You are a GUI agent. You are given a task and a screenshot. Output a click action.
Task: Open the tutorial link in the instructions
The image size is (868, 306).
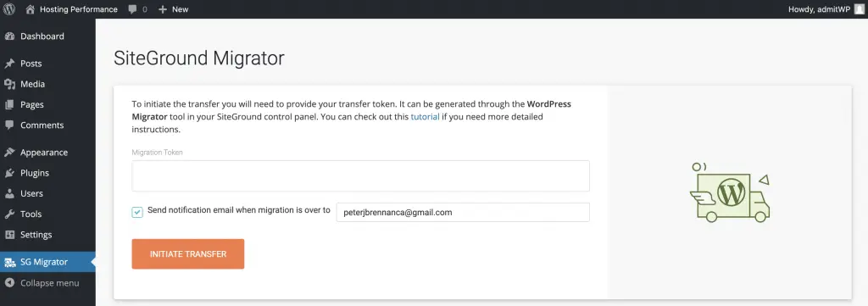pos(425,117)
